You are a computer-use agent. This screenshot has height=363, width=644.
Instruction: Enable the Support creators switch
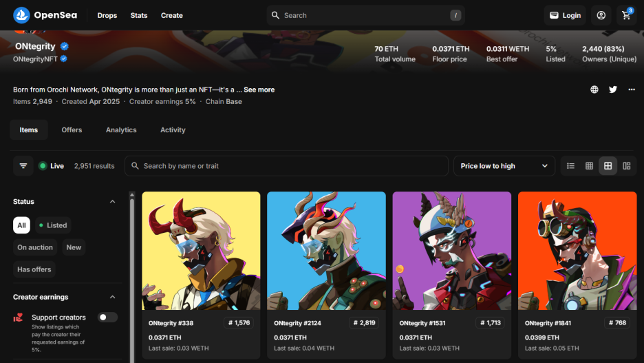[107, 318]
